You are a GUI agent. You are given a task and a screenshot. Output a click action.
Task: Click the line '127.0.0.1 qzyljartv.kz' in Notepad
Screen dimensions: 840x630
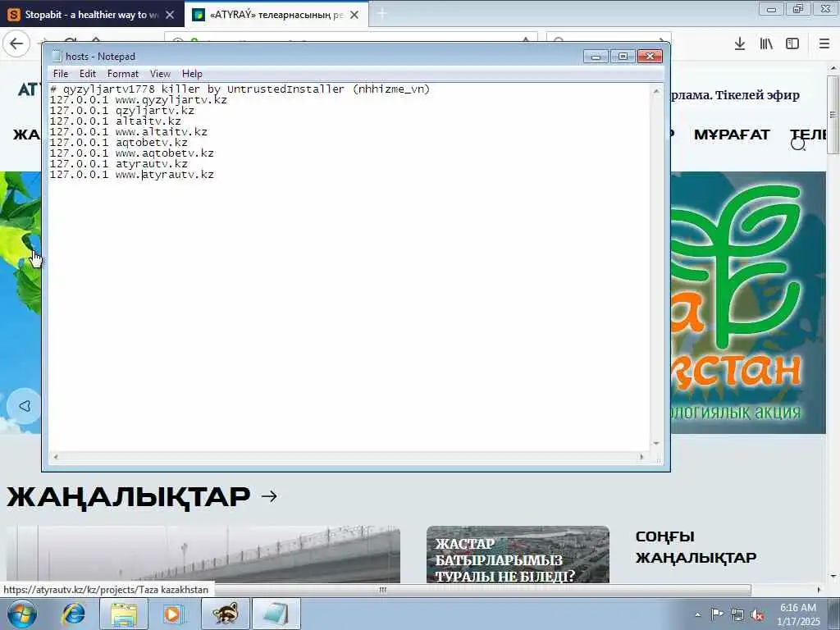[x=122, y=111]
